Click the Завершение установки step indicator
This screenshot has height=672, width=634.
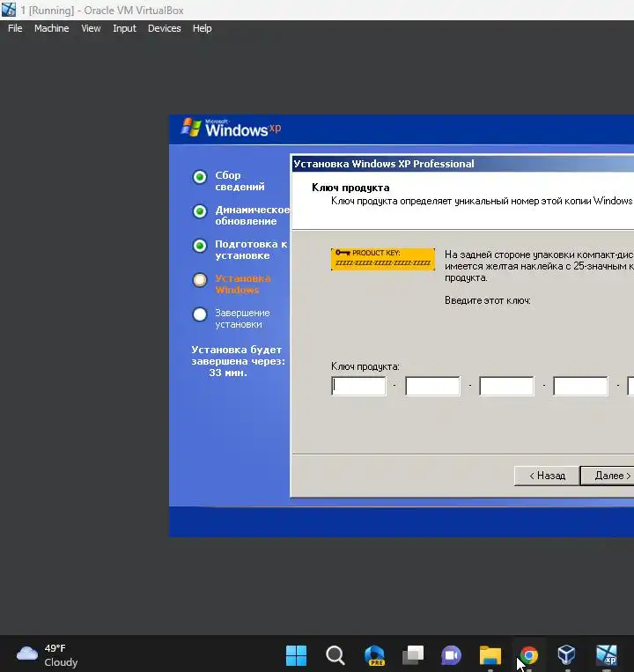[200, 314]
